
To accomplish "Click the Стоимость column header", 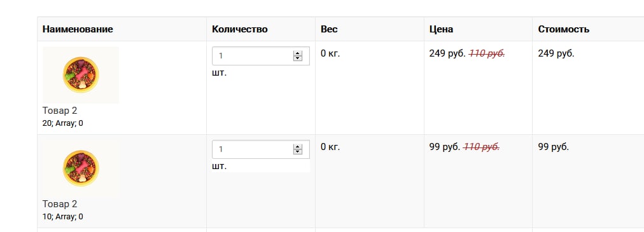I will (564, 29).
